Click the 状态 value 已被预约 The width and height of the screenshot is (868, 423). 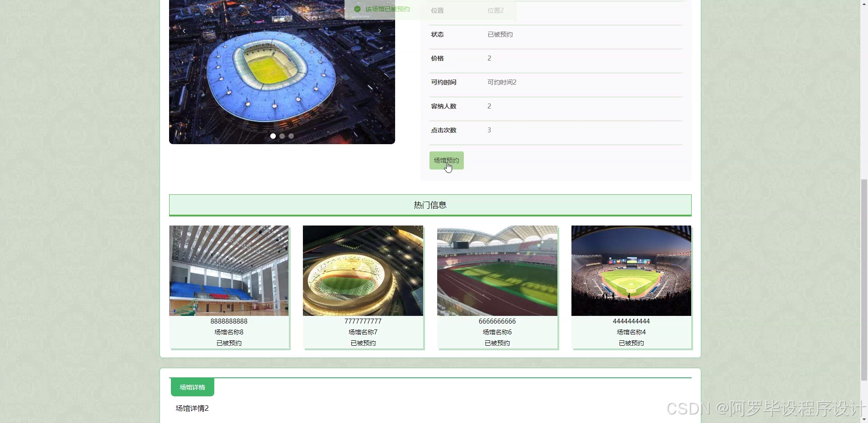point(500,34)
